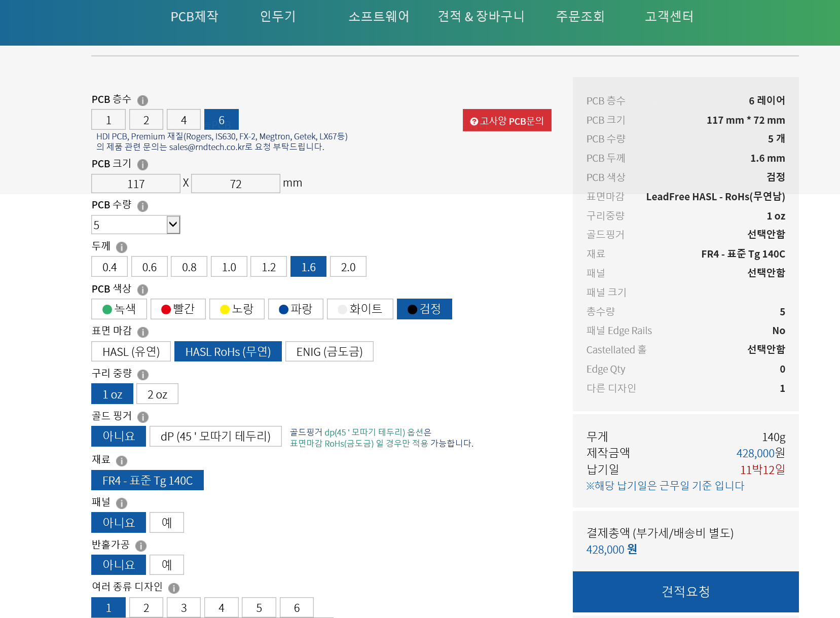The image size is (840, 618).
Task: Click info icon beside 두께 label
Action: tap(121, 247)
